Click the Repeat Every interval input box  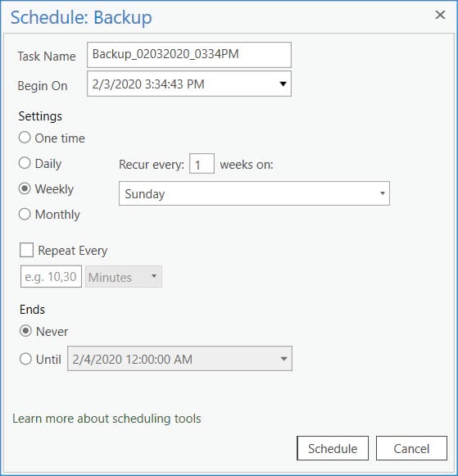click(x=51, y=276)
